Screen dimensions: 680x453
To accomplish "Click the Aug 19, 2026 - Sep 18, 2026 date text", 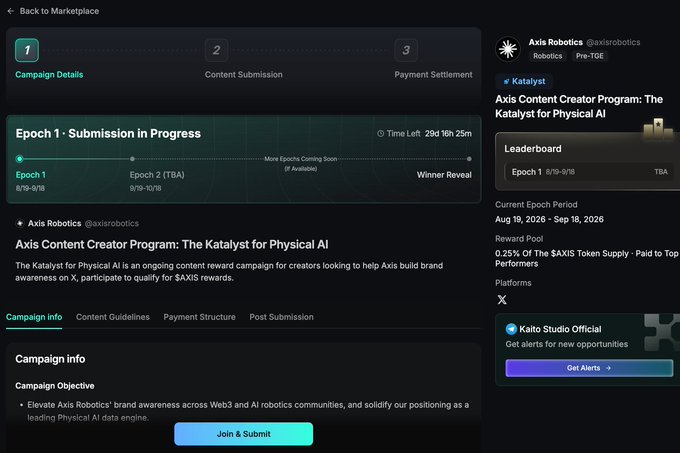I will coord(549,219).
